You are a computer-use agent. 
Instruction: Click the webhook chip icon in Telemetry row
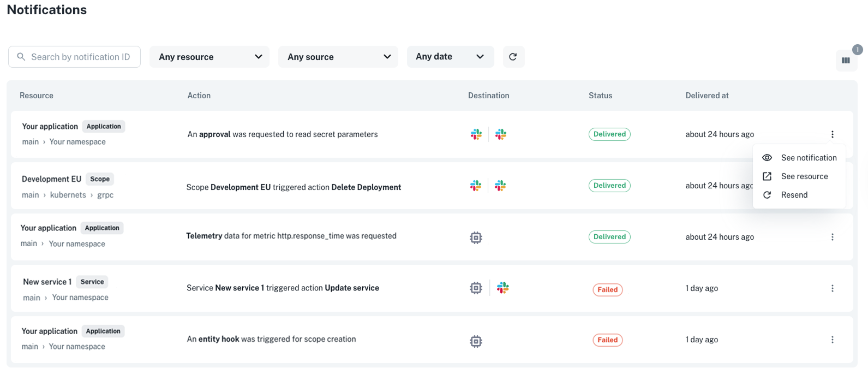point(476,238)
